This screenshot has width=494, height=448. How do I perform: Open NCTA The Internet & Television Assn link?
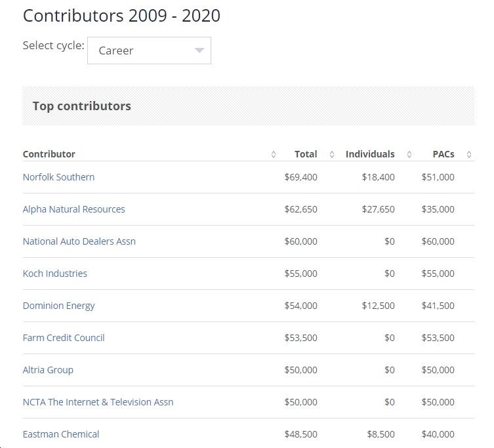(98, 402)
